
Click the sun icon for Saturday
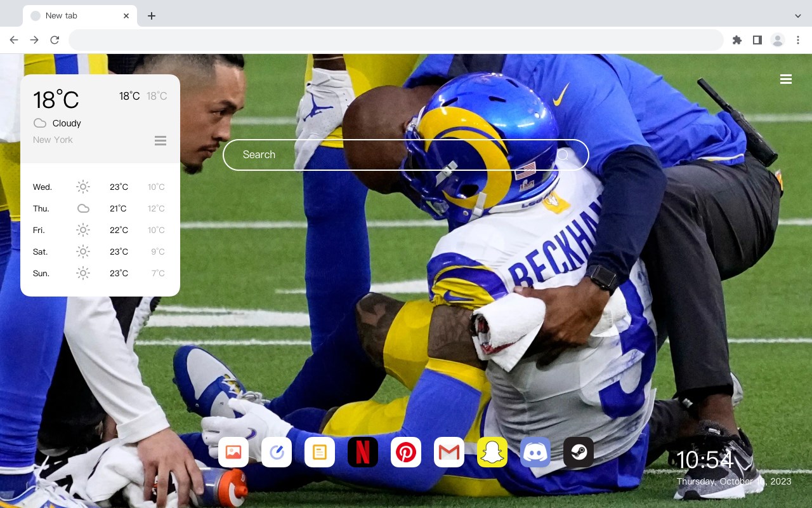[x=83, y=251]
